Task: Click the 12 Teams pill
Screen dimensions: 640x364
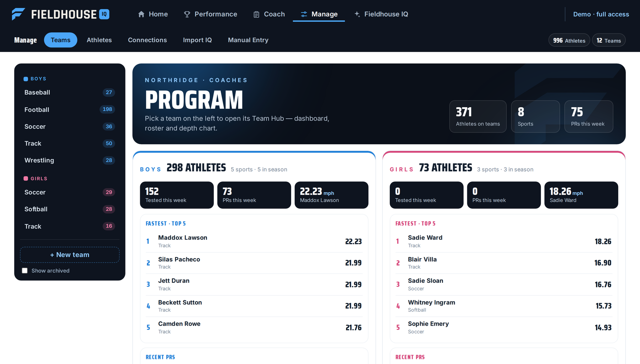Action: tap(609, 40)
